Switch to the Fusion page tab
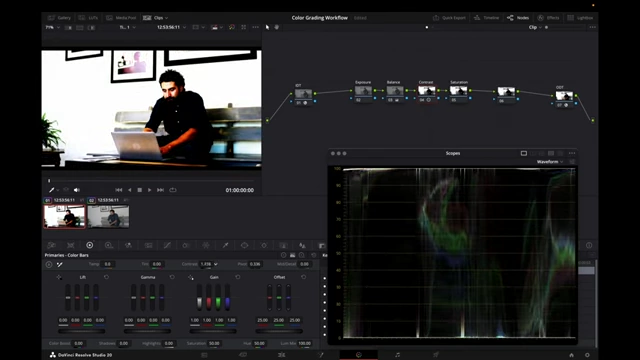 point(320,355)
